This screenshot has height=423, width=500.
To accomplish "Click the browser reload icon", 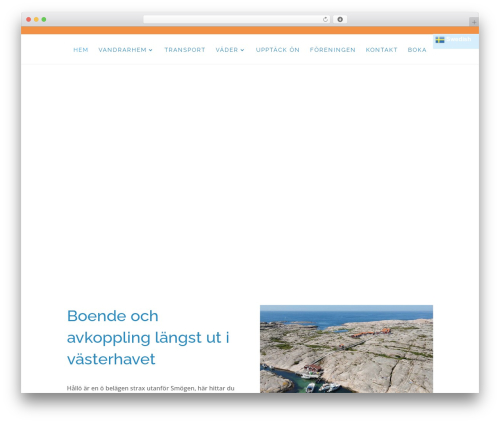I will pos(325,19).
